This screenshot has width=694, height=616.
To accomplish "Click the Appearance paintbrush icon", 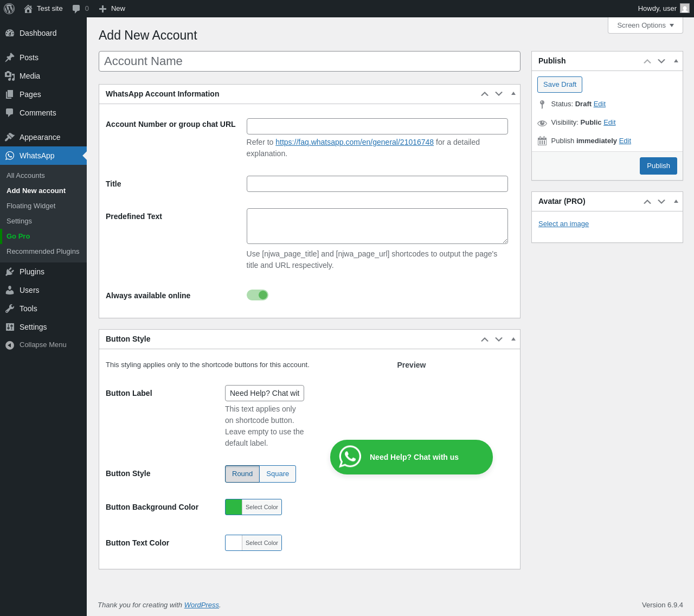I will (x=10, y=137).
